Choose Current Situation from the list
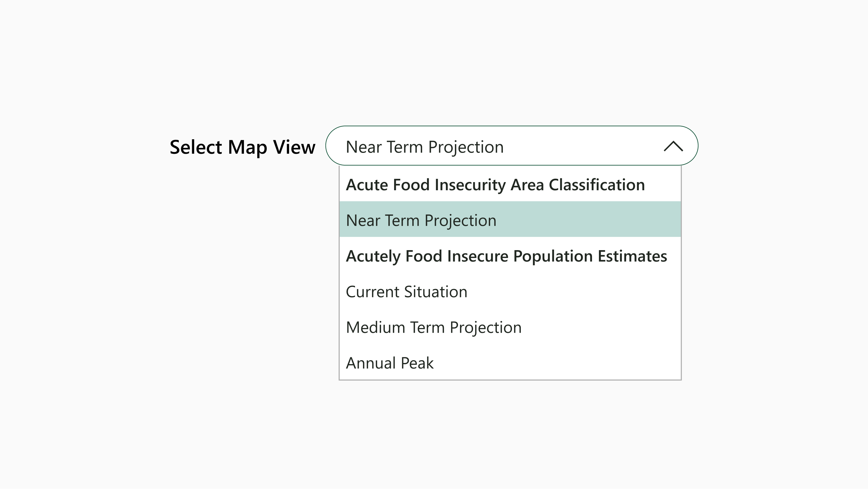 (407, 292)
